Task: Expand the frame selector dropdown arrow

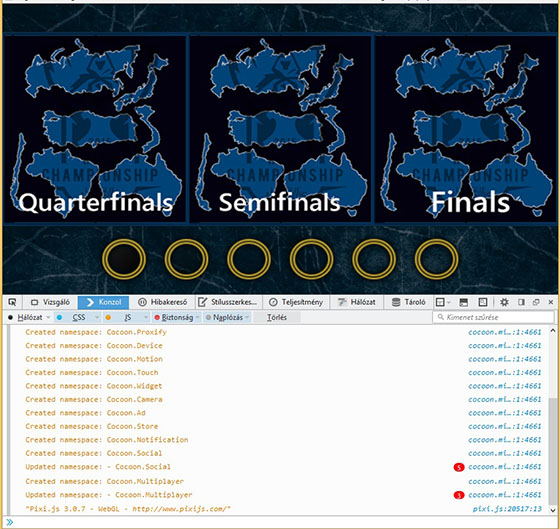Action: click(x=449, y=302)
